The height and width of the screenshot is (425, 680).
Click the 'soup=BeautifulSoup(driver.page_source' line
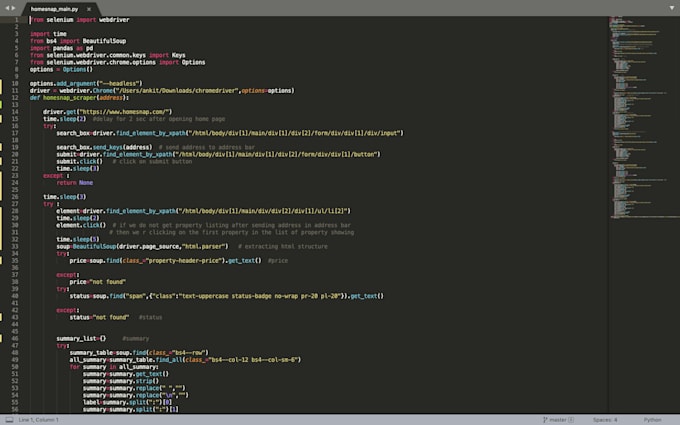tap(142, 246)
